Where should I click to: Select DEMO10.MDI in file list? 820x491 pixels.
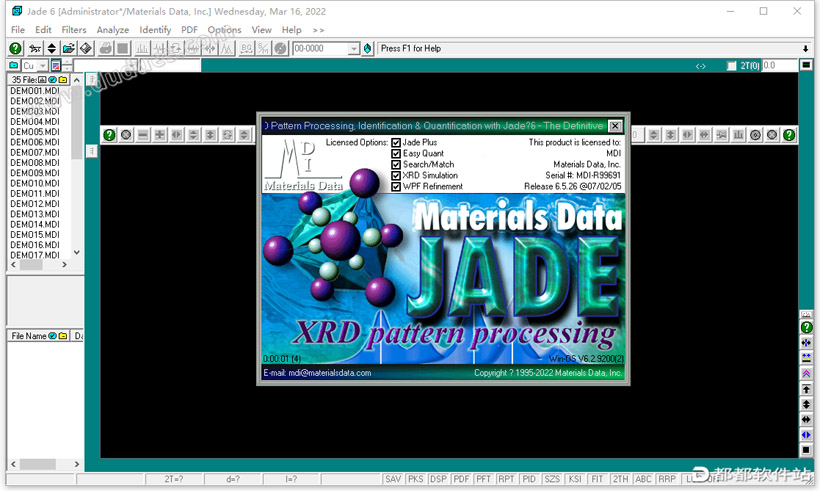click(x=35, y=183)
